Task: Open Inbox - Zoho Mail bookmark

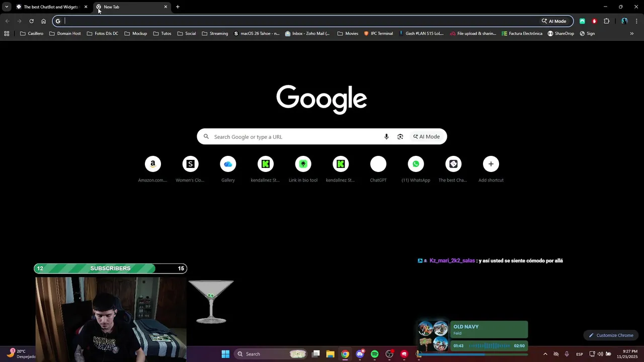Action: tap(307, 34)
